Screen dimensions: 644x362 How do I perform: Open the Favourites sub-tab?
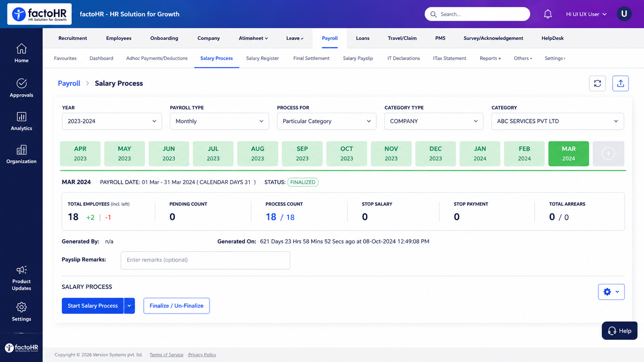[x=65, y=58]
